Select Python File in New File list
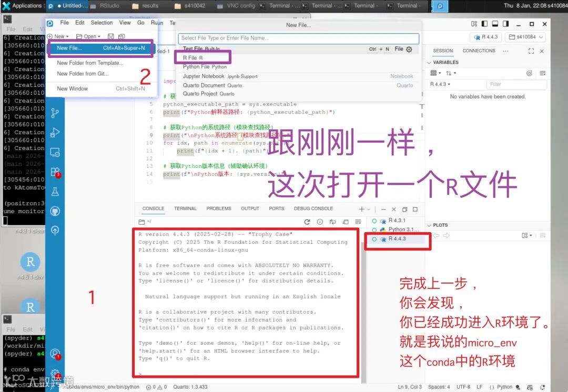Image resolution: width=568 pixels, height=392 pixels. coord(299,67)
